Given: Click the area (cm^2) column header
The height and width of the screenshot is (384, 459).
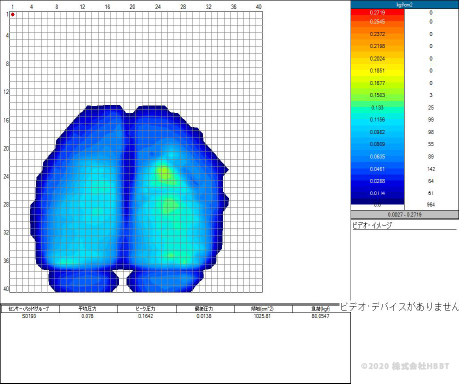Looking at the screenshot, I should (x=263, y=309).
